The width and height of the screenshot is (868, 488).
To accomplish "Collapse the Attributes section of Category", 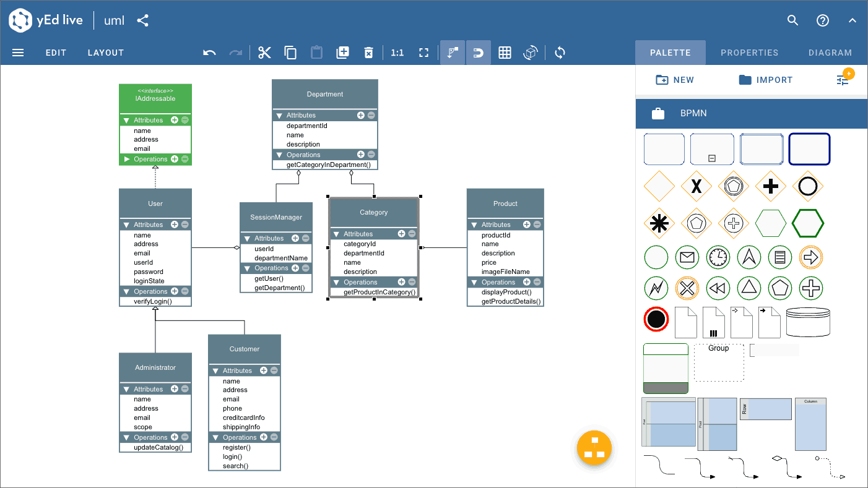I will click(335, 234).
